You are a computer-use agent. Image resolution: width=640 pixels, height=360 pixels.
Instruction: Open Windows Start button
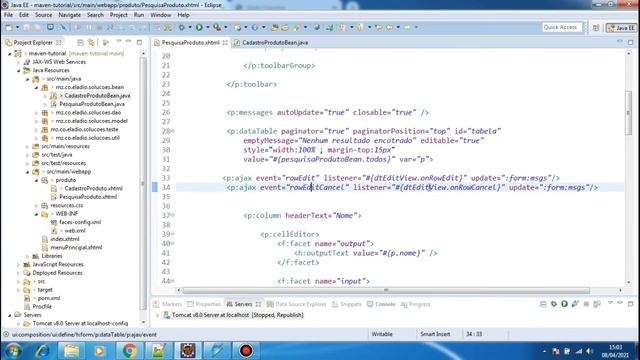13,351
